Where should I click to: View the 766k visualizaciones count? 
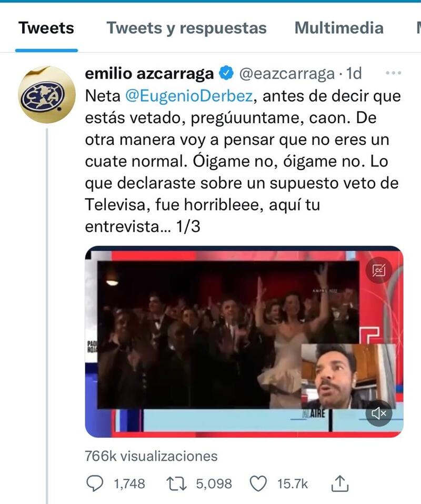[x=151, y=456]
